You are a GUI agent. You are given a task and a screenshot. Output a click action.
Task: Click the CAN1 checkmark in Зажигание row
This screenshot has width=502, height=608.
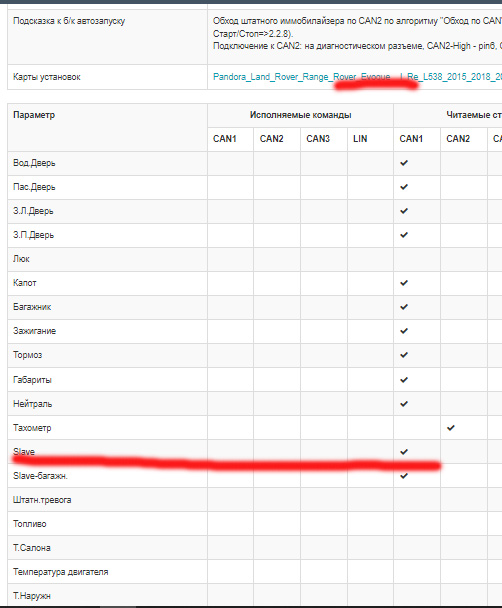click(404, 331)
